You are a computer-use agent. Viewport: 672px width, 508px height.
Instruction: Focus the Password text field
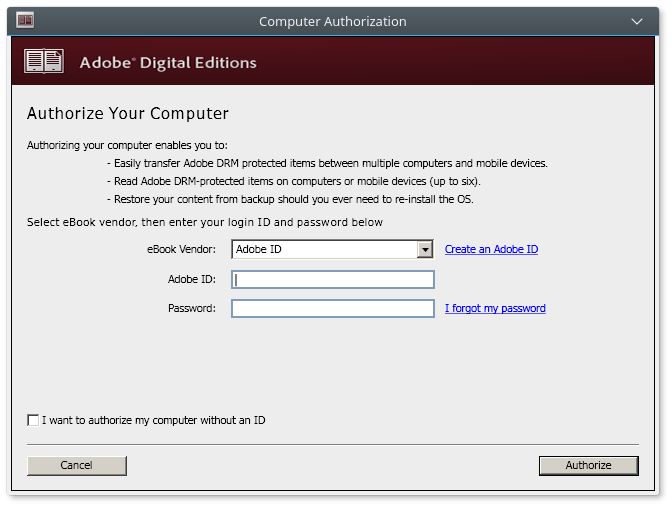[333, 309]
